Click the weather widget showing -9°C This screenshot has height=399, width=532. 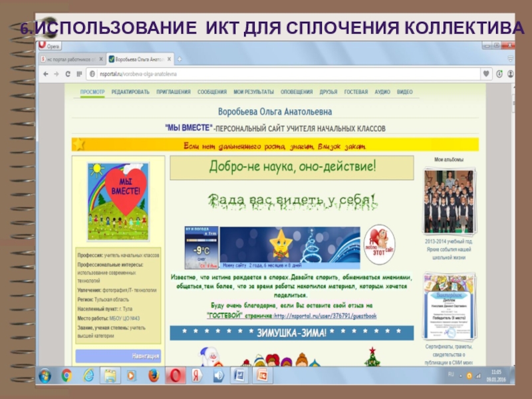201,247
